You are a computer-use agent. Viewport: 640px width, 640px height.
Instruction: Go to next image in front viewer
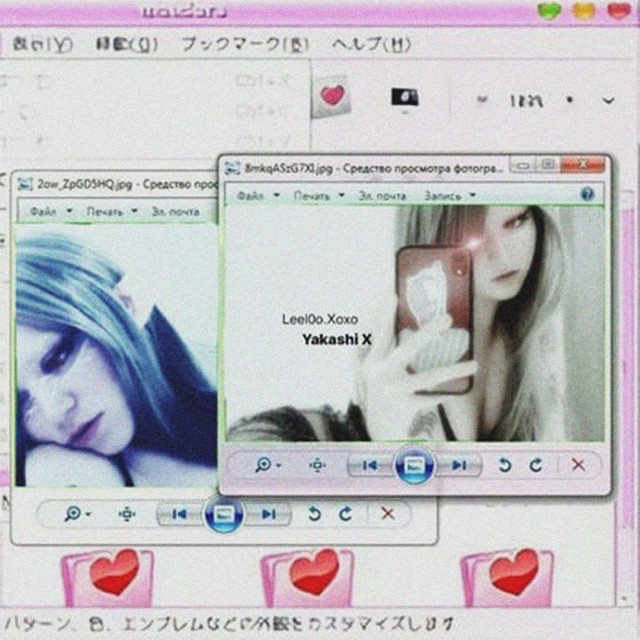(459, 465)
